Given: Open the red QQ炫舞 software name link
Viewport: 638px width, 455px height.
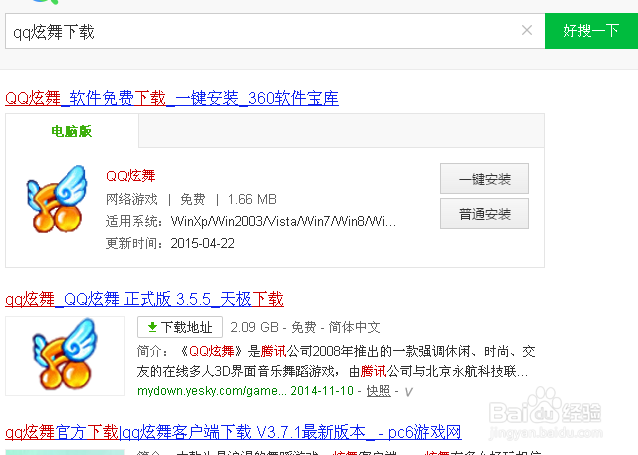Looking at the screenshot, I should [131, 176].
